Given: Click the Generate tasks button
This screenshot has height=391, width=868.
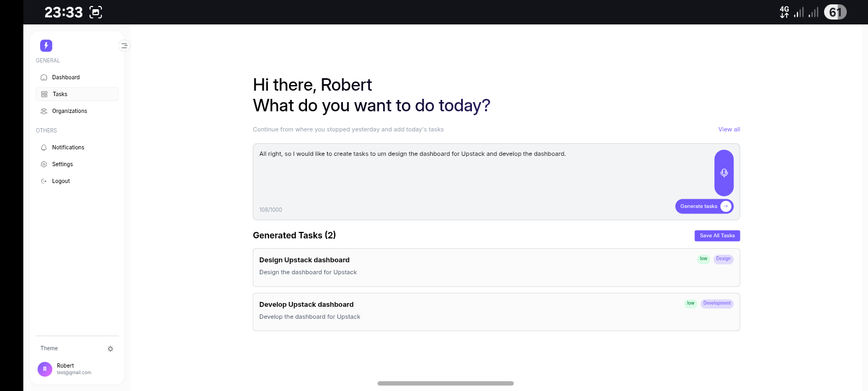Looking at the screenshot, I should 704,206.
